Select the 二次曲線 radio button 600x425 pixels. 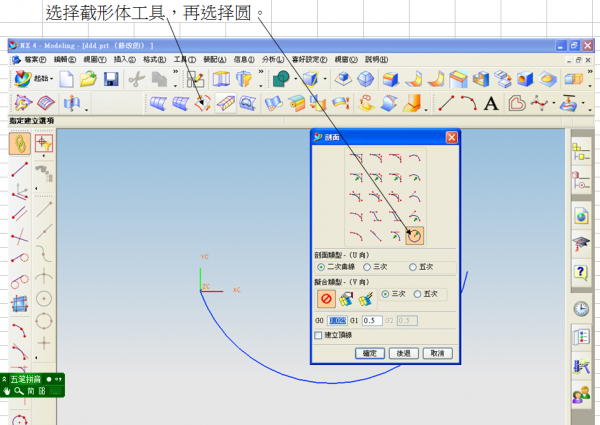(x=321, y=267)
